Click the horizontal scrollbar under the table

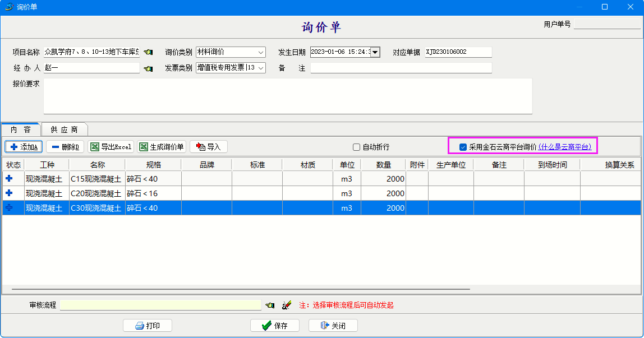(240, 289)
